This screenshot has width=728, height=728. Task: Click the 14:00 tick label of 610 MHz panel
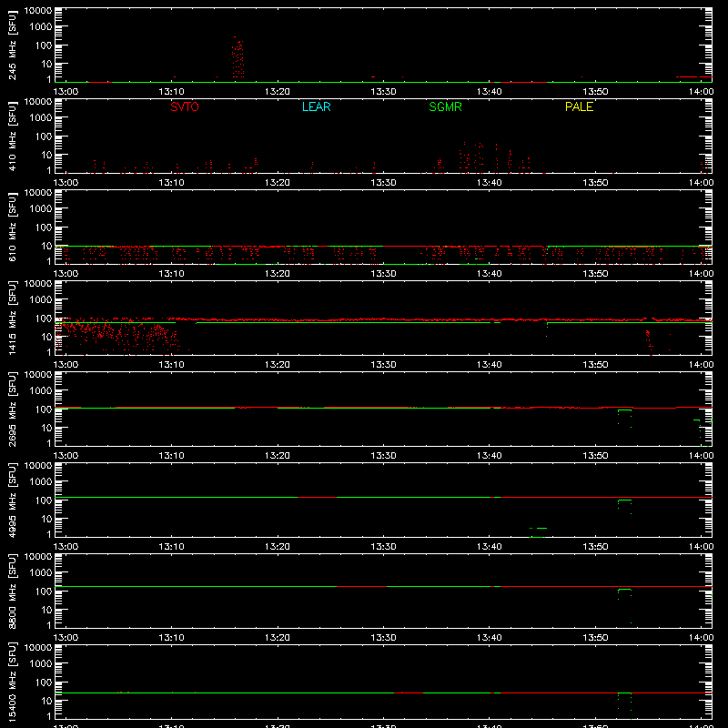click(x=701, y=274)
